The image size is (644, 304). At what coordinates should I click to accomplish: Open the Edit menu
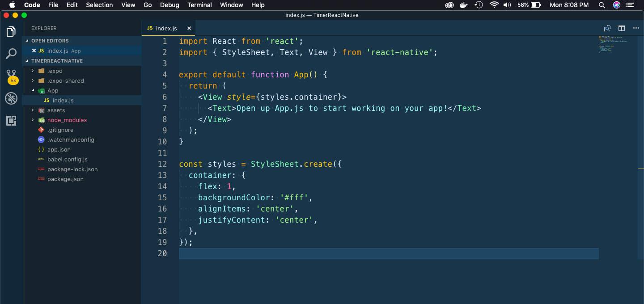click(72, 5)
